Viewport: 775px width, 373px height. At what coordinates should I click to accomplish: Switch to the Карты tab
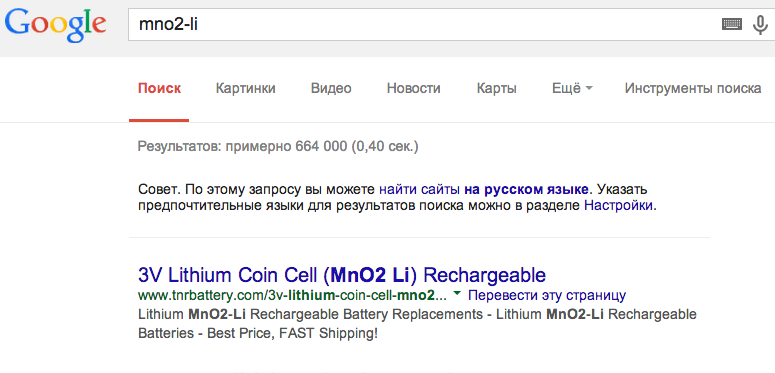[497, 88]
